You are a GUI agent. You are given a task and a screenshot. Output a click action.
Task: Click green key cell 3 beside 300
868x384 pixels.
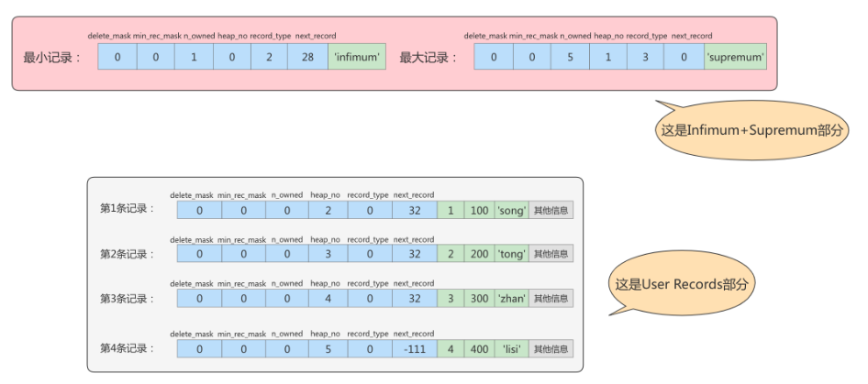(x=451, y=298)
